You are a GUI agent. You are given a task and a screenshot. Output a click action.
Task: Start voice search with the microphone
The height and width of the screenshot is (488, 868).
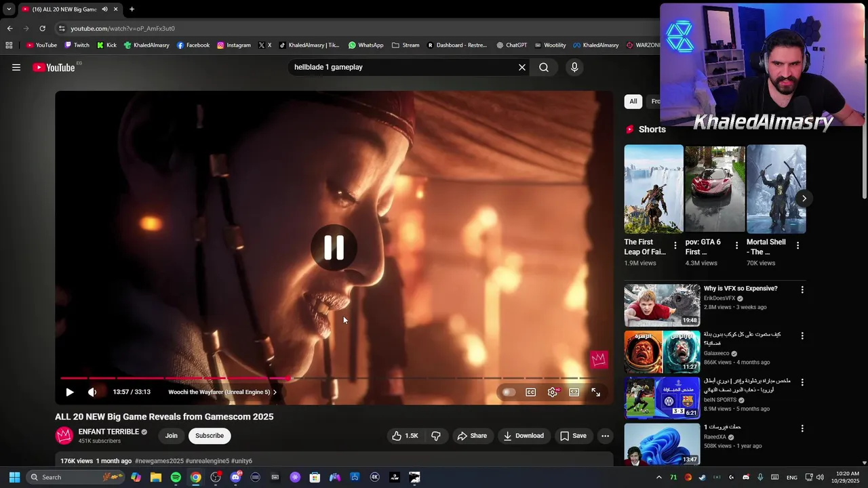pyautogui.click(x=574, y=67)
